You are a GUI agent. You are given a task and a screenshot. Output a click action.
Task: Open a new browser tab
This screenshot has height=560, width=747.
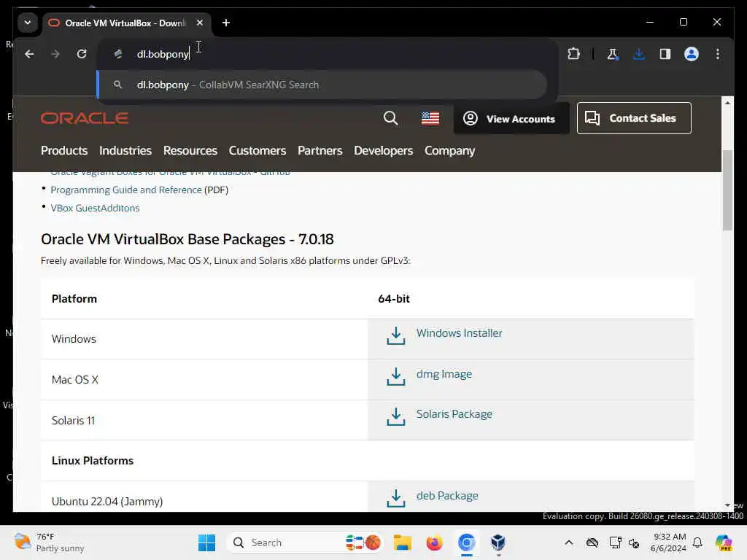click(226, 23)
